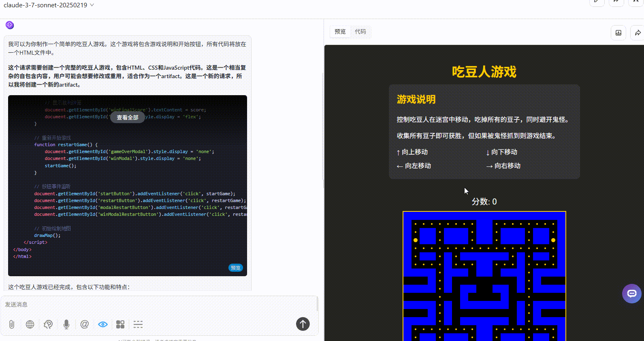Screen dimensions: 644x341
Task: Click the dashed-lines settings icon
Action: click(x=138, y=324)
